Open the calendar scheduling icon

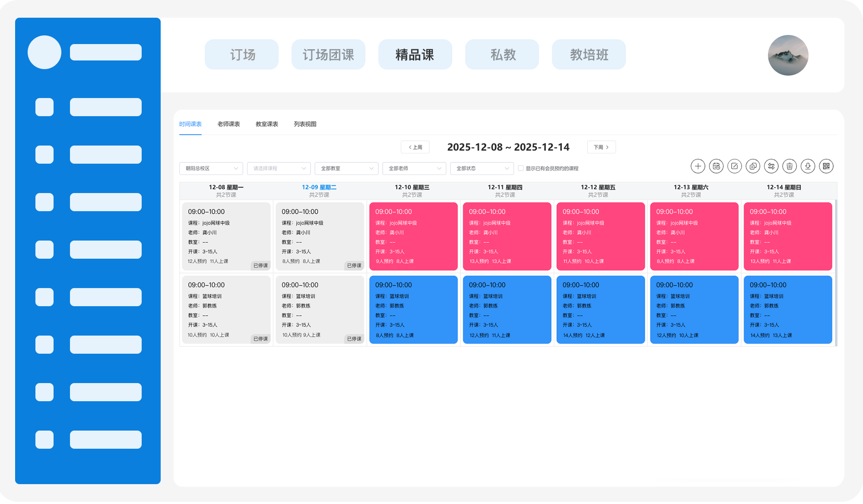coord(716,166)
